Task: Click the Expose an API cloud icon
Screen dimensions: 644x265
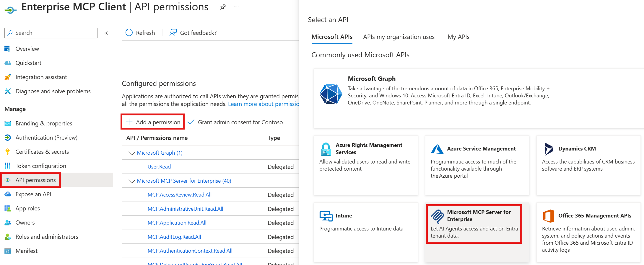Action: [x=8, y=194]
